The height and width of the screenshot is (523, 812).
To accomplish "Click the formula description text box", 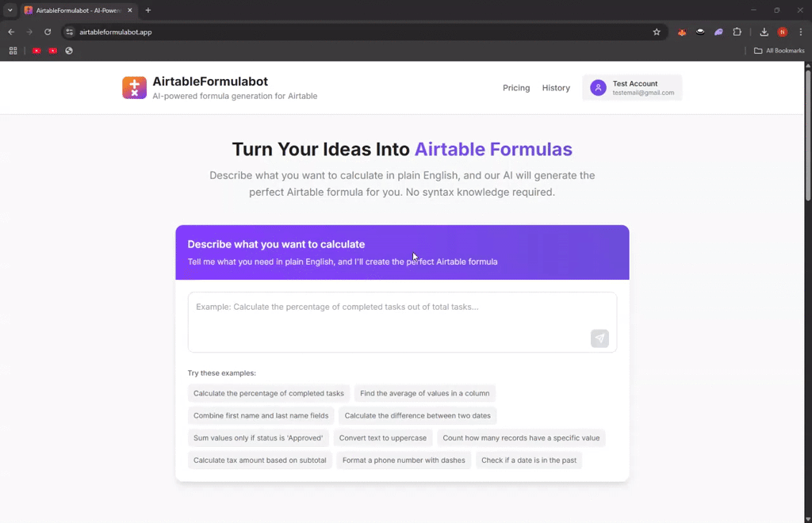I will tap(402, 322).
